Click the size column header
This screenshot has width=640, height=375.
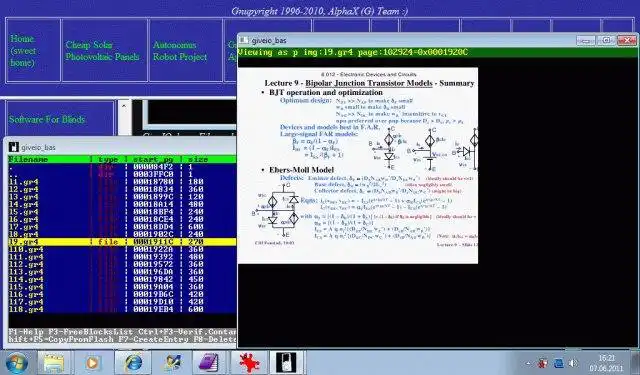click(198, 159)
